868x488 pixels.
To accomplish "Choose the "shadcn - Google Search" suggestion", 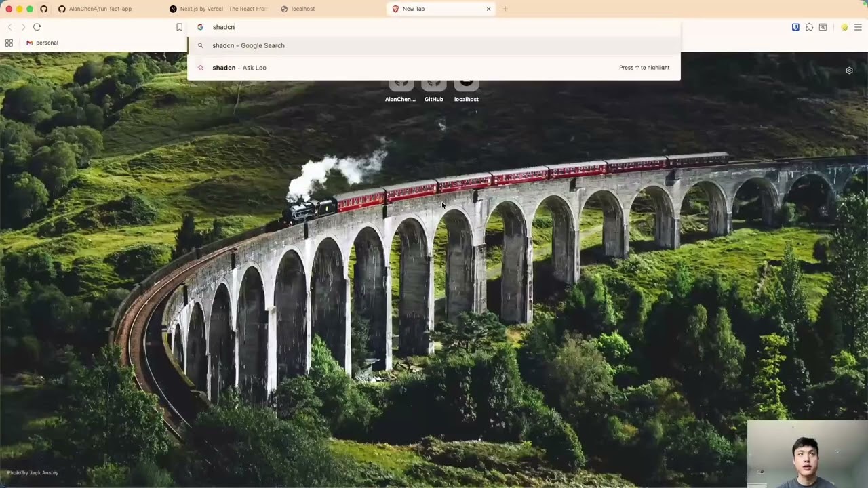I will pos(434,45).
